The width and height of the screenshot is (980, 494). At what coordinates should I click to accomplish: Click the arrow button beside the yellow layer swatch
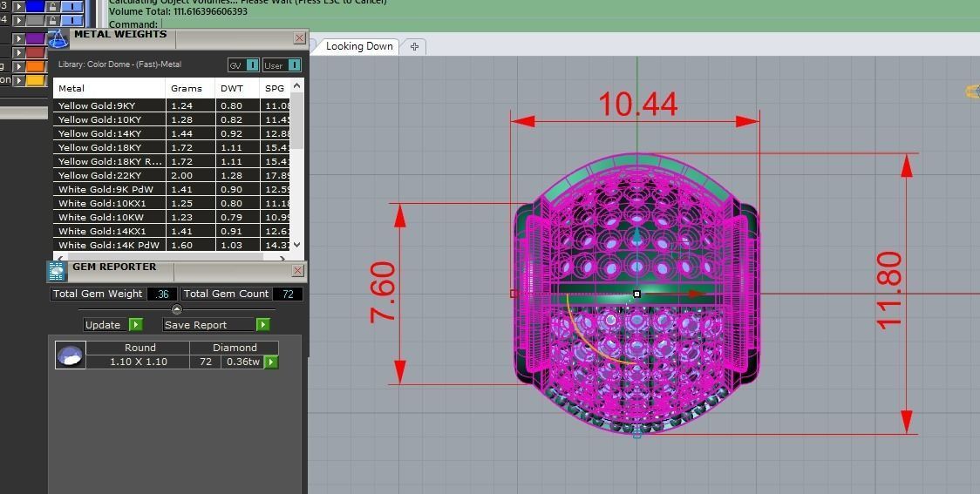19,80
